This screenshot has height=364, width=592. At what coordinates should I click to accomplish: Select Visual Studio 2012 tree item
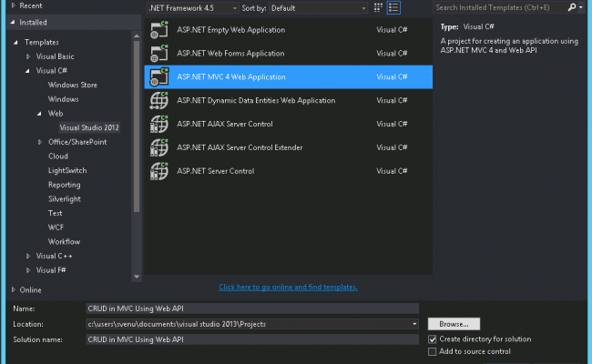[89, 127]
